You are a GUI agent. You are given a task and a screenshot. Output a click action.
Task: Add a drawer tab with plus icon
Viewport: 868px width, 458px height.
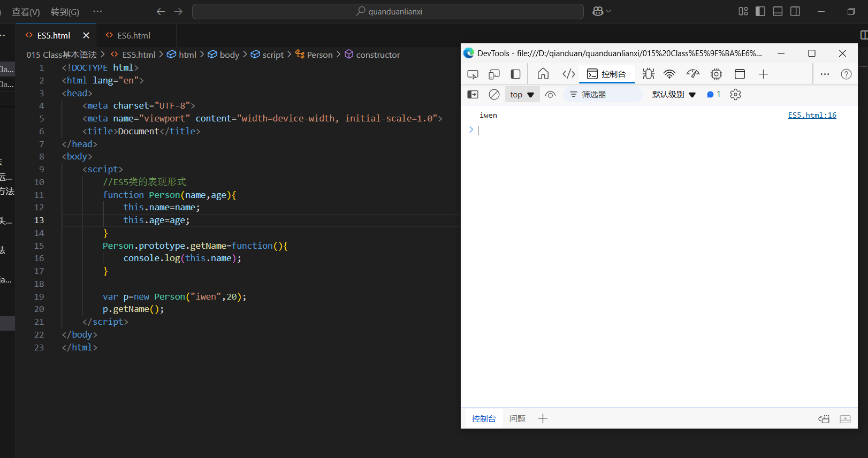(x=543, y=418)
